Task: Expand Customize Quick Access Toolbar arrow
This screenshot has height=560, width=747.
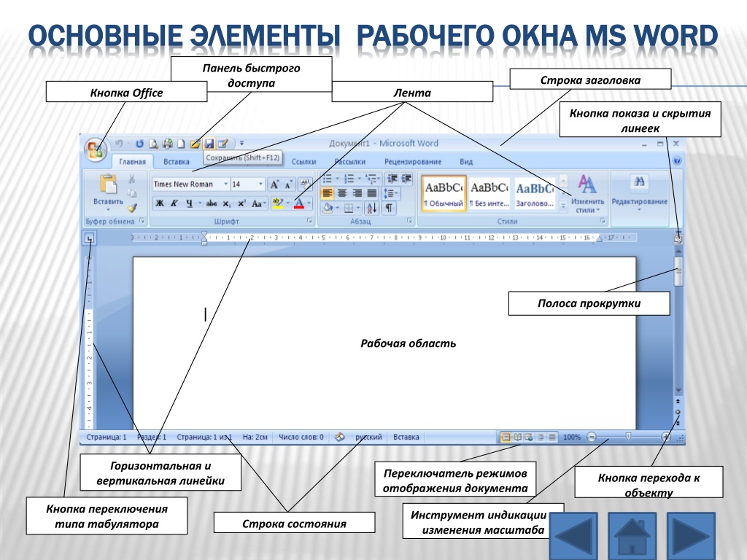Action: pos(241,143)
